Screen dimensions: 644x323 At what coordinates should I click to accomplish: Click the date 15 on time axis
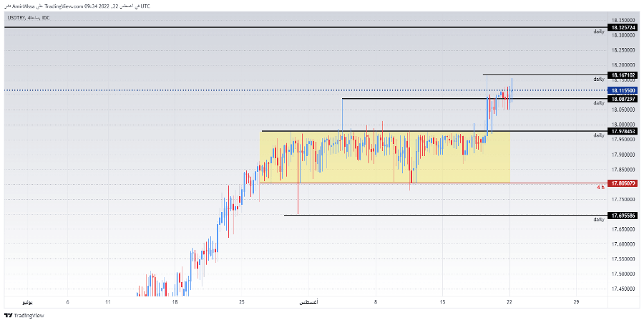pyautogui.click(x=443, y=302)
